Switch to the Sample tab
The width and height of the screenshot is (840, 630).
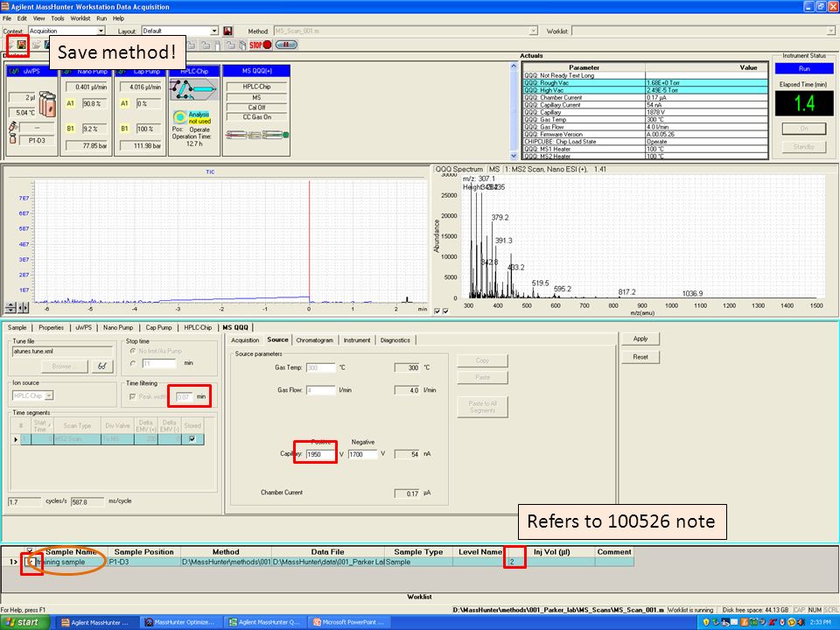pos(17,327)
